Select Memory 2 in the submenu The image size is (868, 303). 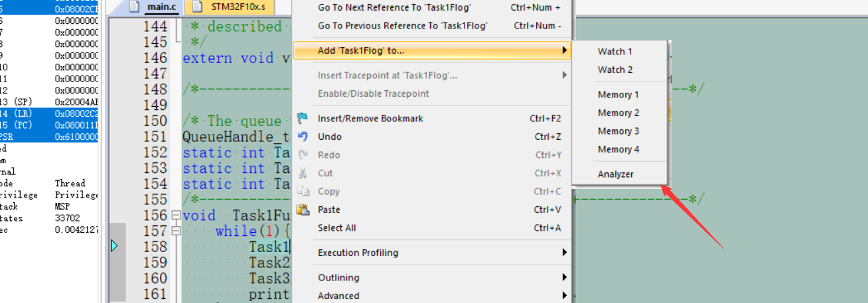[x=619, y=113]
